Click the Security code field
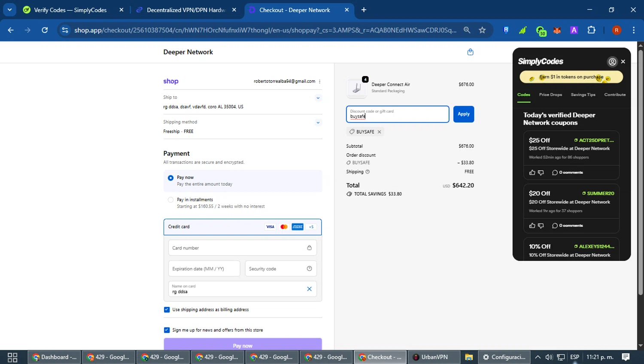 coord(281,269)
